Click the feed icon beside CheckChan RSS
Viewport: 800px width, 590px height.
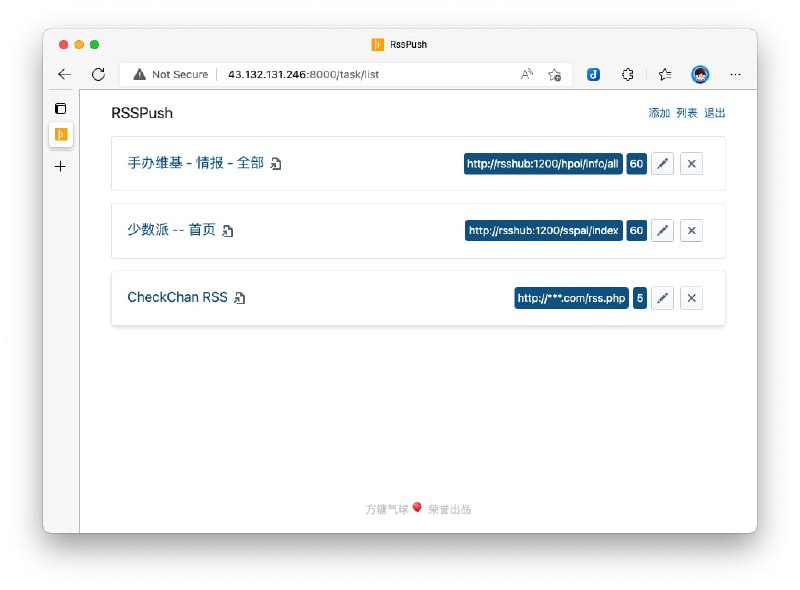(x=239, y=297)
